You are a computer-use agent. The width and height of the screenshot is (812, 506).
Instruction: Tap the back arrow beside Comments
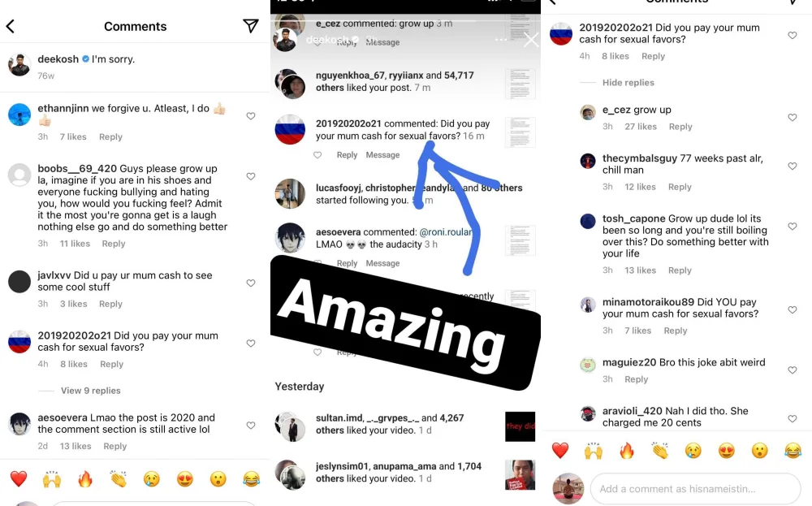click(x=11, y=26)
